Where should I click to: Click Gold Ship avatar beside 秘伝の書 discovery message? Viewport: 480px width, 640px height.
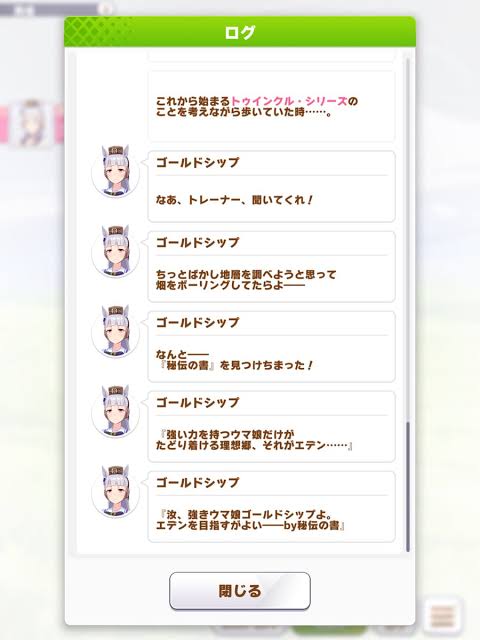(x=116, y=332)
